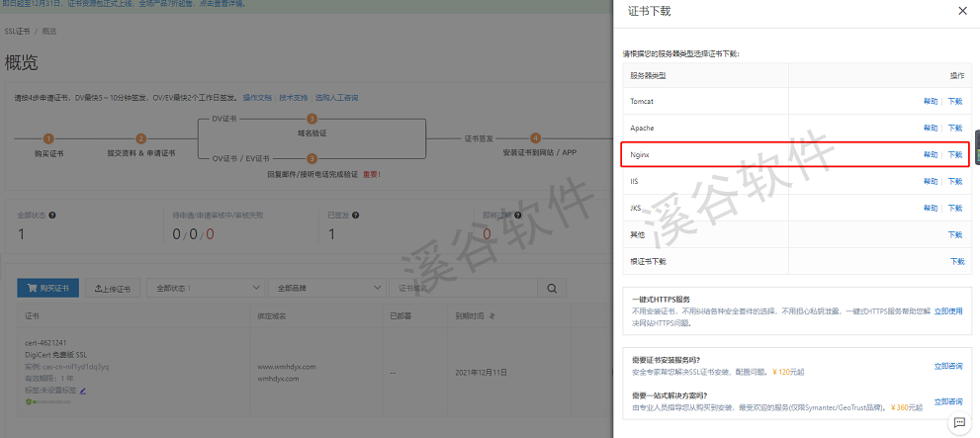Open the 选购人工咨询 link
Screen dimensions: 980x438
click(336, 98)
